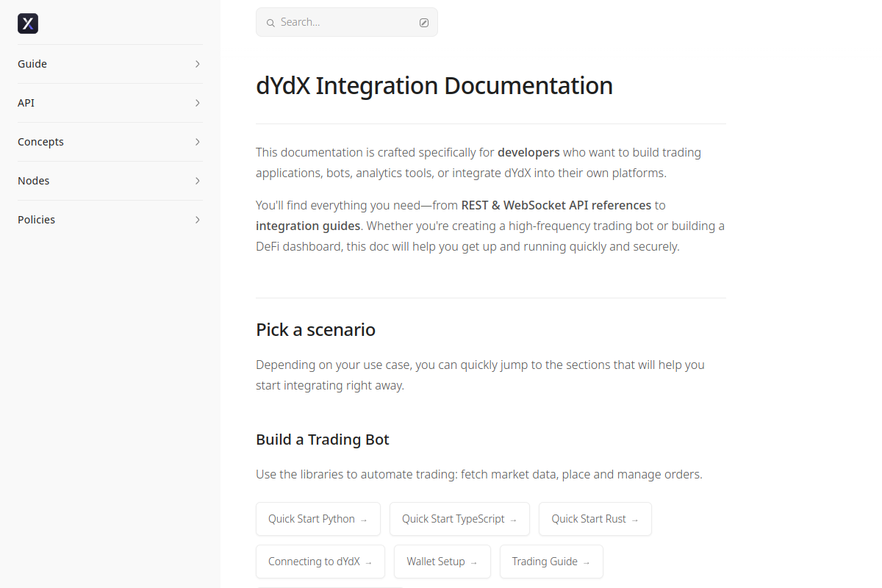
Task: Open the Nodes sidebar menu item
Action: click(x=110, y=181)
